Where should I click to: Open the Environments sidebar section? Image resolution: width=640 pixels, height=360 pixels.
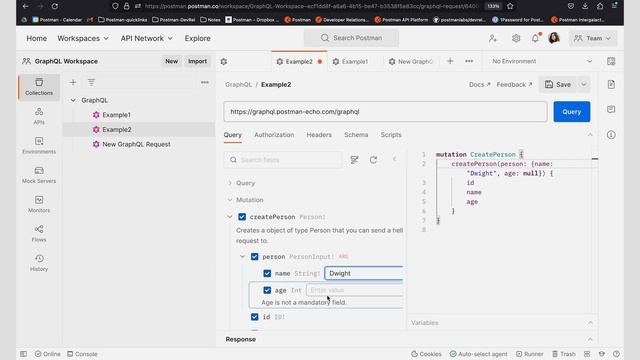click(39, 146)
